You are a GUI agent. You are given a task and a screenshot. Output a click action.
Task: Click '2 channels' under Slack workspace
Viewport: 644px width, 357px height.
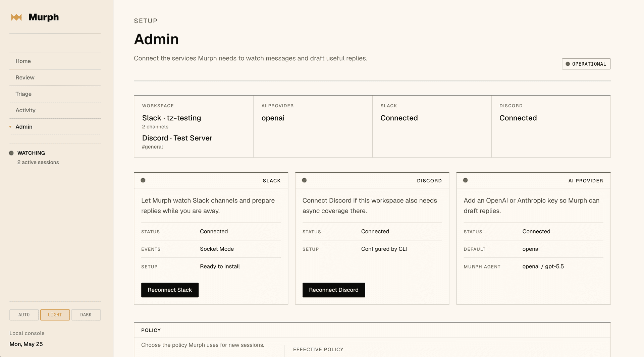(155, 127)
